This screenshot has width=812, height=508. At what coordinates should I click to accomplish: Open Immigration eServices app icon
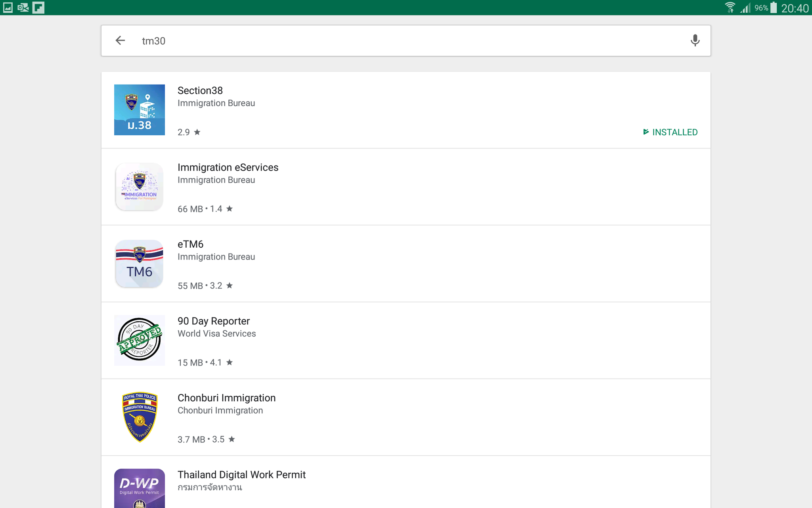(140, 187)
